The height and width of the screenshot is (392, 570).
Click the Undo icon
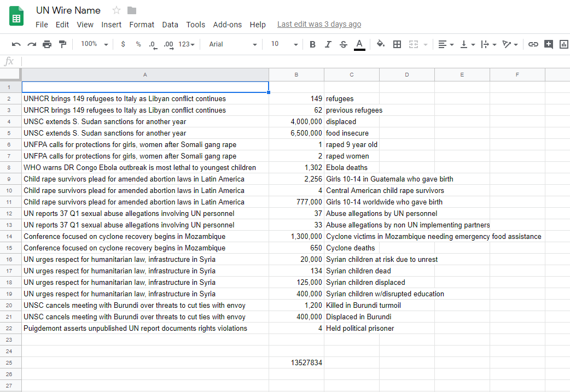(x=16, y=44)
